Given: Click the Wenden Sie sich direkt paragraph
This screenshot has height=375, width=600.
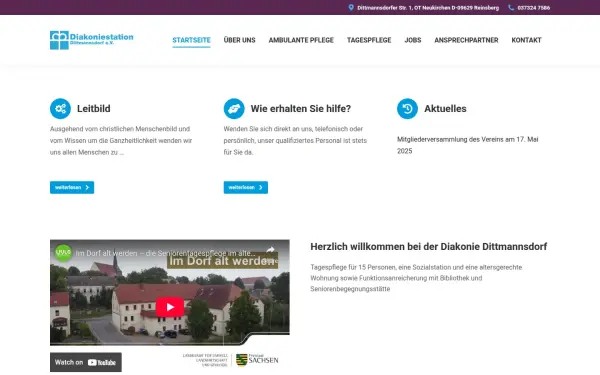Looking at the screenshot, I should tap(295, 140).
